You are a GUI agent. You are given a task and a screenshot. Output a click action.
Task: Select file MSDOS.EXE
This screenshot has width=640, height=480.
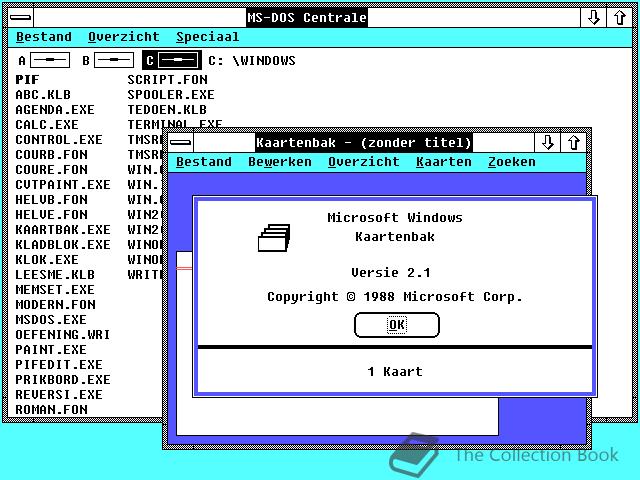click(x=51, y=320)
